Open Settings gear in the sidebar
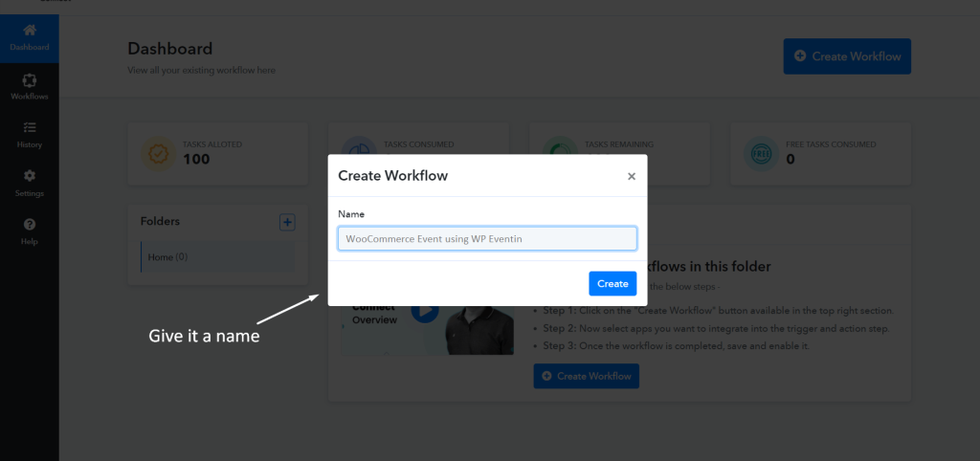The height and width of the screenshot is (461, 980). pos(30,176)
